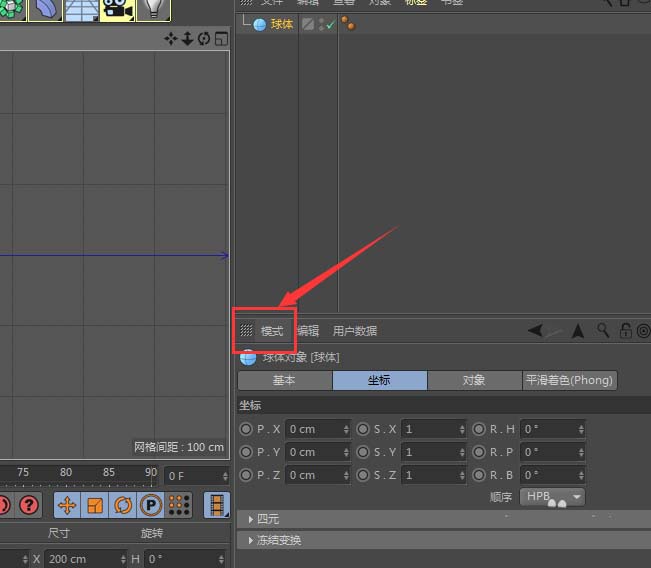Open the 平滑着色(Phong) tab
This screenshot has width=651, height=568.
(569, 380)
